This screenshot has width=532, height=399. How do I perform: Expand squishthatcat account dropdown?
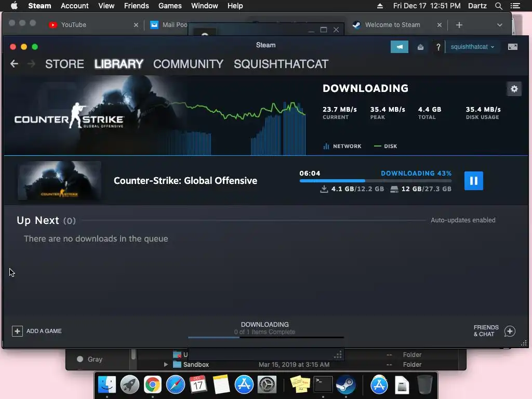[x=472, y=47]
